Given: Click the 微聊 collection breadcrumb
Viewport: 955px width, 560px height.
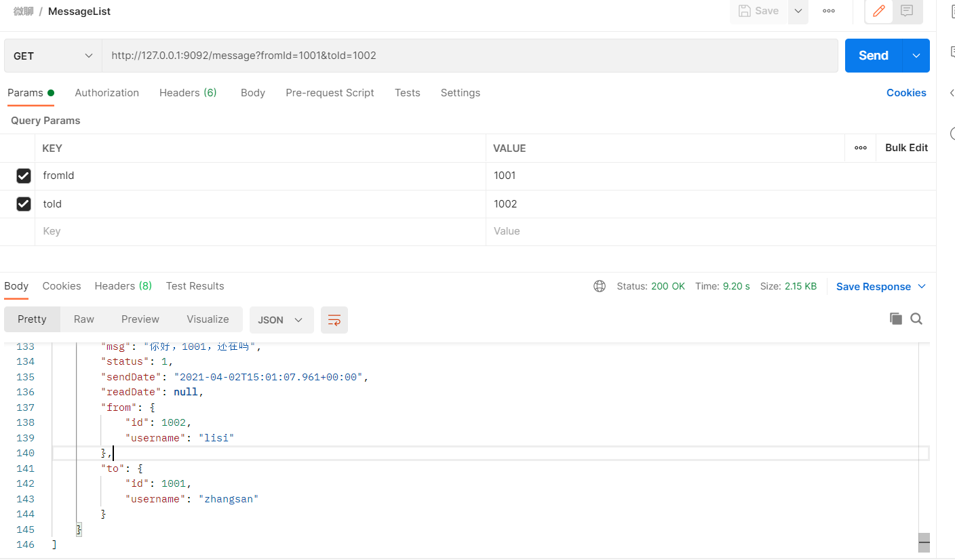Looking at the screenshot, I should pos(23,11).
